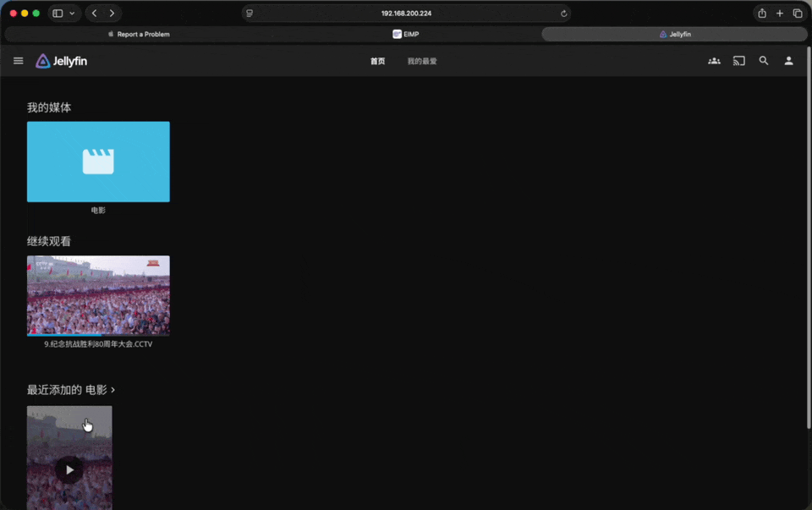Open the 电影 media library card
The width and height of the screenshot is (812, 510).
tap(98, 162)
